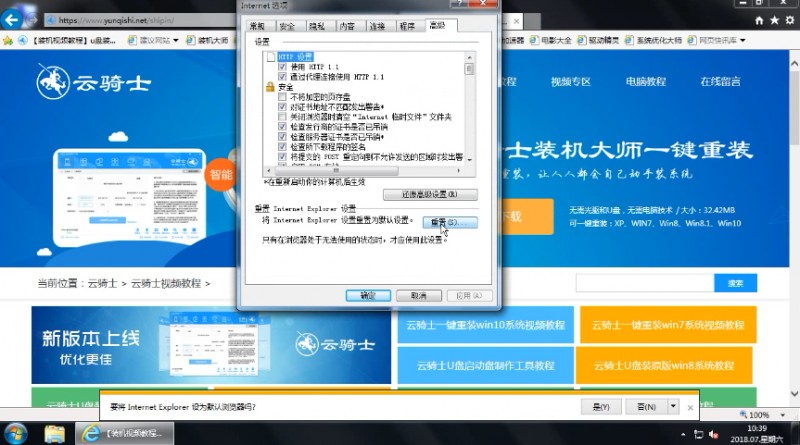
Task: Expand 网页快讯库 favorites dropdown
Action: click(742, 40)
